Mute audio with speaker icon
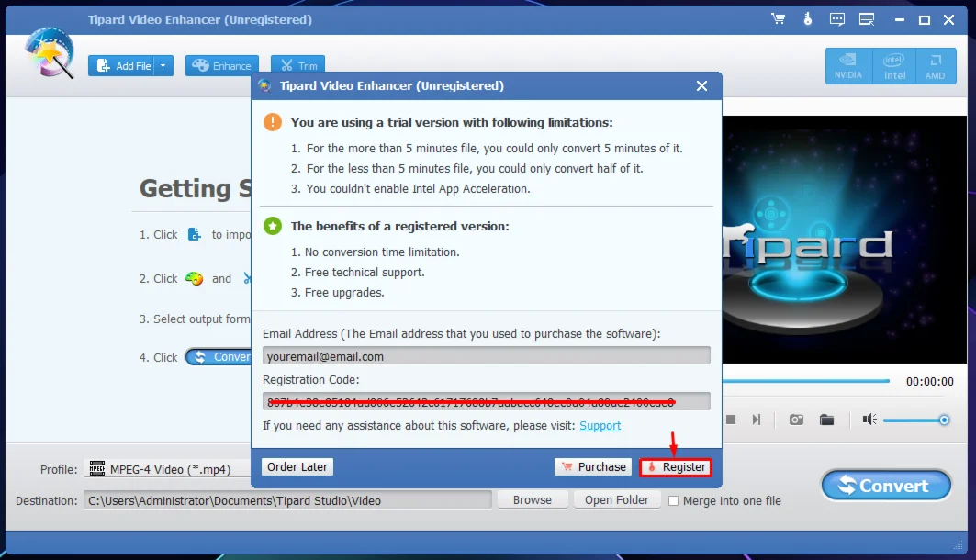The height and width of the screenshot is (560, 976). click(869, 420)
